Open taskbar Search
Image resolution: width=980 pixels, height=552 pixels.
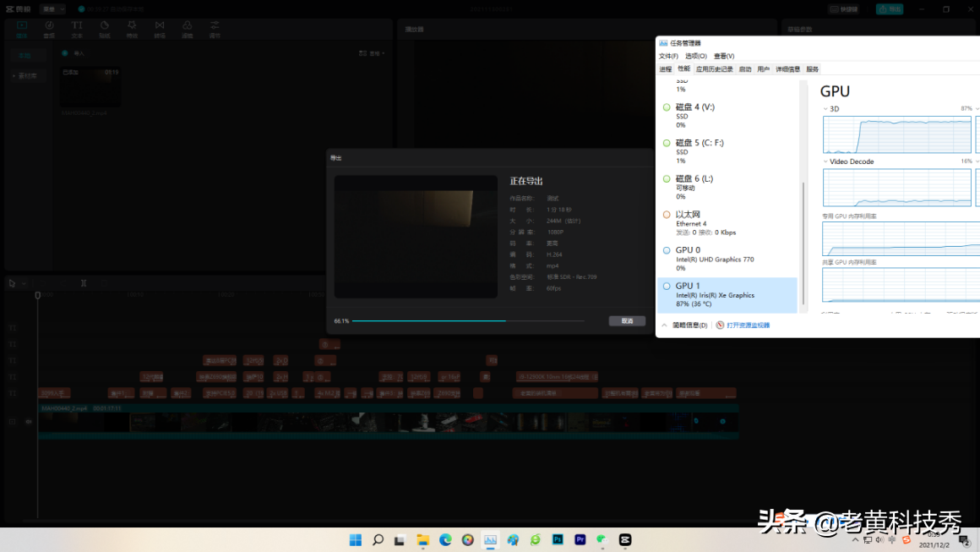pyautogui.click(x=378, y=540)
